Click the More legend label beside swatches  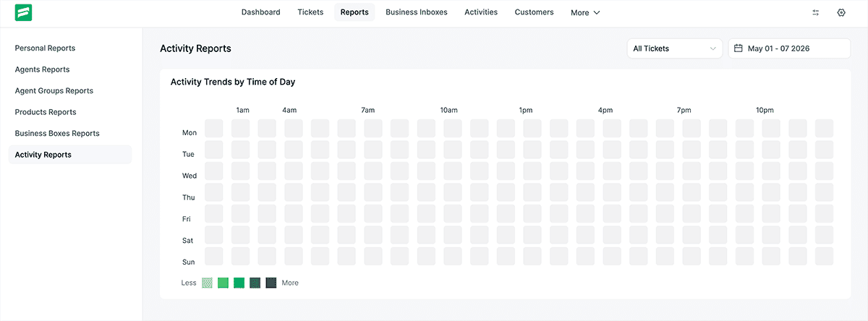click(290, 283)
